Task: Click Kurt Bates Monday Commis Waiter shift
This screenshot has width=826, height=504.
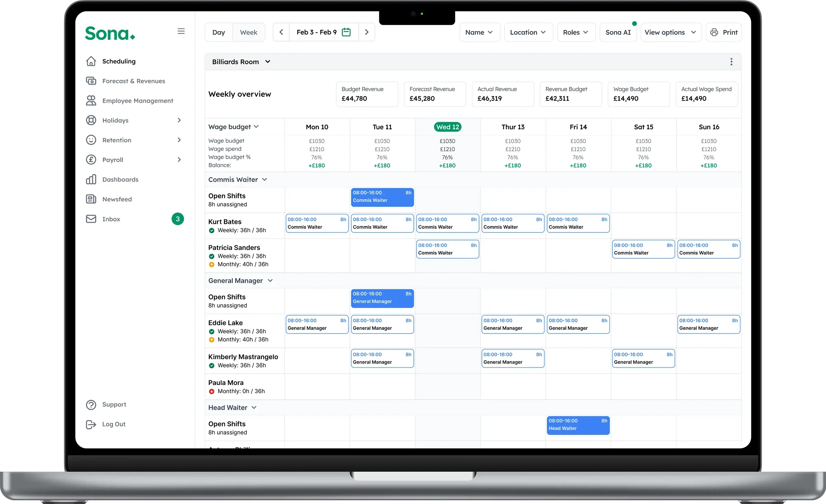Action: [317, 224]
